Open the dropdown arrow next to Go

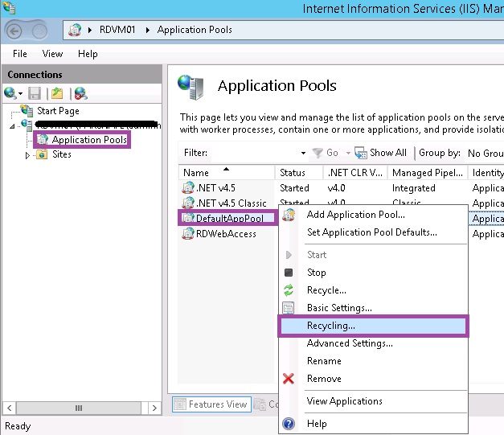click(348, 153)
